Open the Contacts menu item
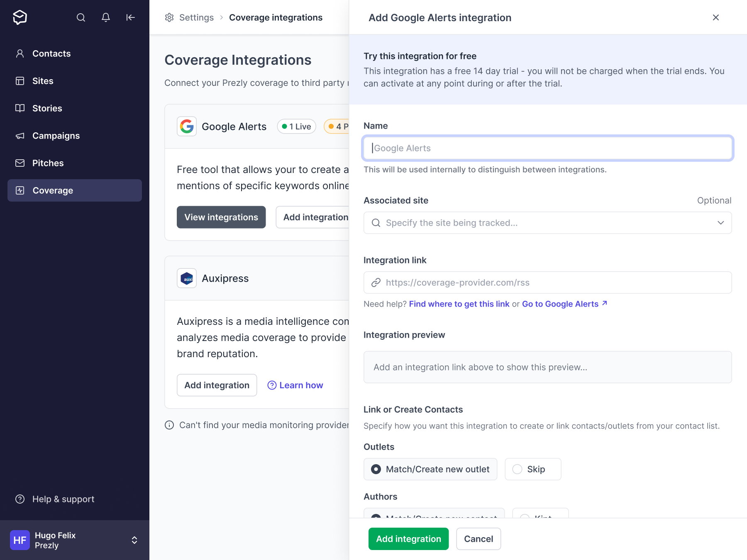The height and width of the screenshot is (560, 747). click(x=75, y=54)
